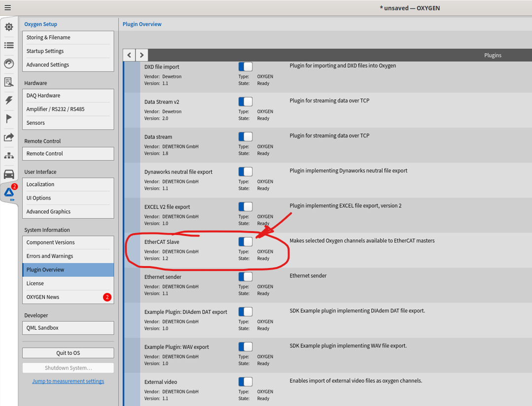532x406 pixels.
Task: Click the Shutdown System button
Action: click(x=68, y=368)
